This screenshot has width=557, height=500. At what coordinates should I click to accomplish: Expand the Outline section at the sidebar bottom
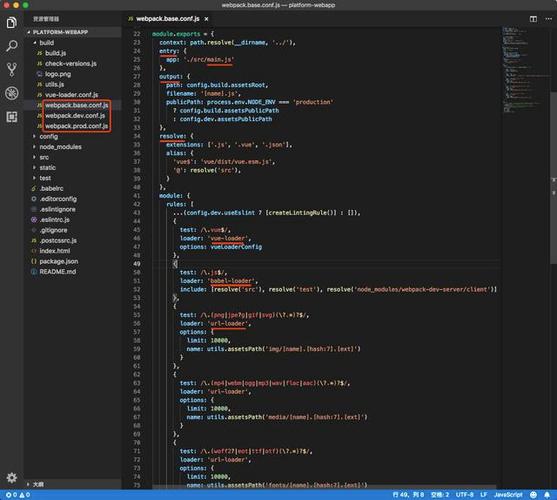pyautogui.click(x=73, y=484)
